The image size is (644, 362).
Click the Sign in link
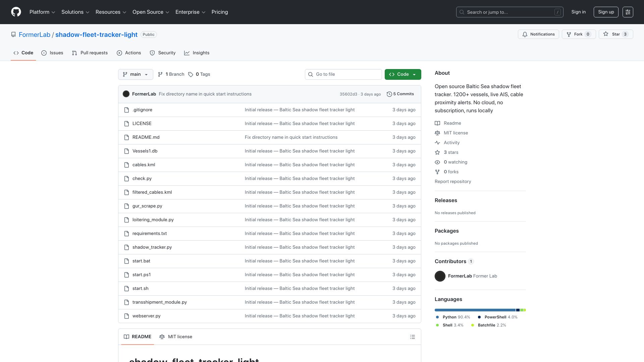click(579, 12)
